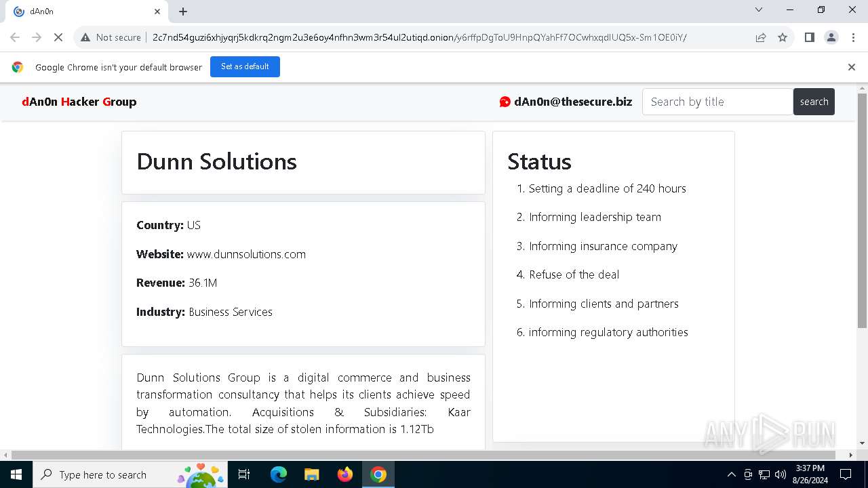The image size is (868, 488).
Task: Open Task View on the taskbar
Action: pos(245,474)
